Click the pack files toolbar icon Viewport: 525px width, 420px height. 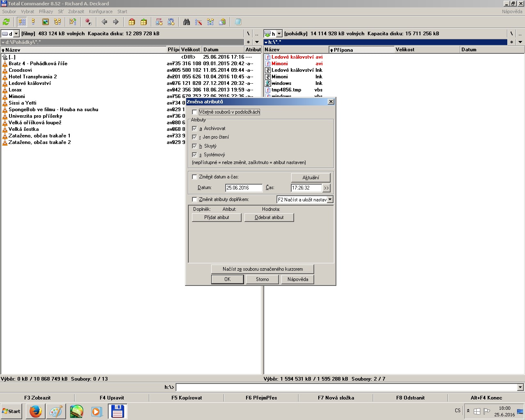[x=132, y=22]
